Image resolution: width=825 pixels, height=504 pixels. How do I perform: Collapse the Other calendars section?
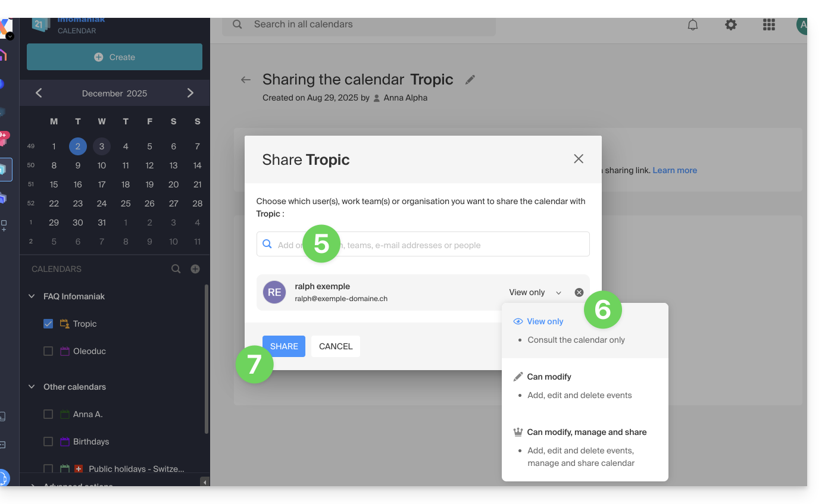pos(32,387)
